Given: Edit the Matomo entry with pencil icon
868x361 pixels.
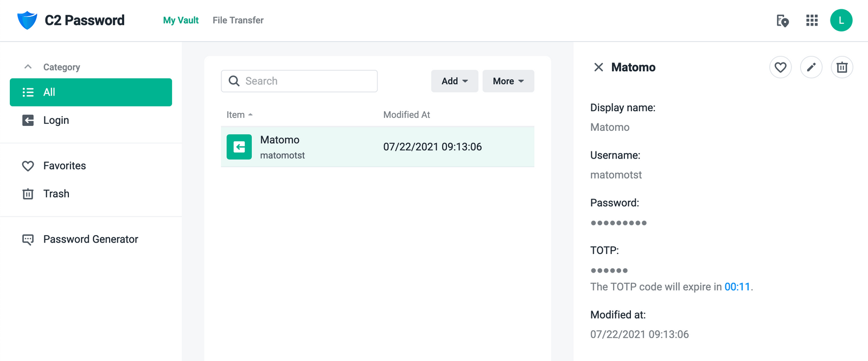Looking at the screenshot, I should (811, 67).
